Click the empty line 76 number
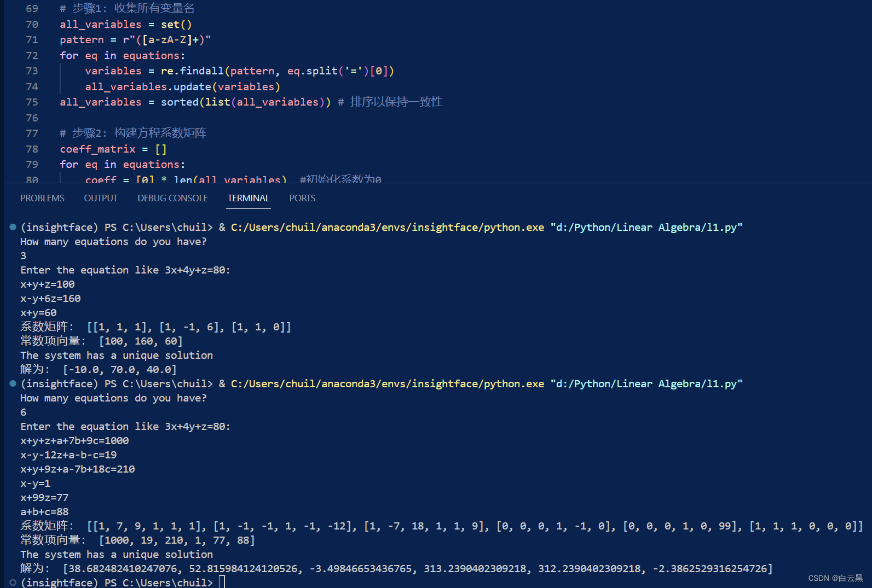The image size is (872, 588). (x=32, y=118)
